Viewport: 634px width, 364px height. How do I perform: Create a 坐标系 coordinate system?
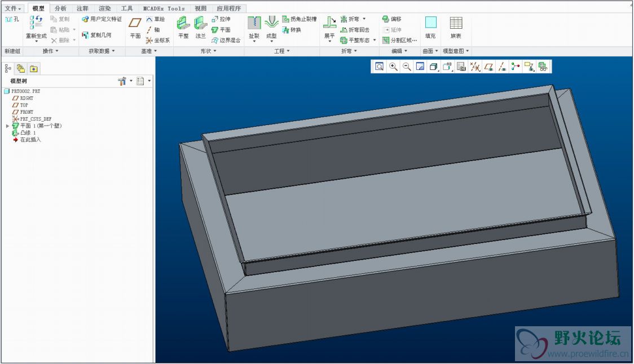pyautogui.click(x=158, y=41)
